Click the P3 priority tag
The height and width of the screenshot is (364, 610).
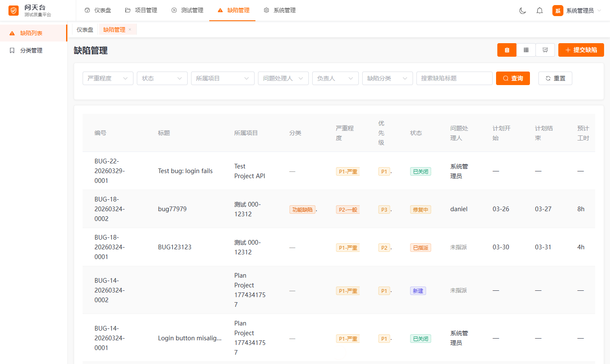pyautogui.click(x=384, y=210)
